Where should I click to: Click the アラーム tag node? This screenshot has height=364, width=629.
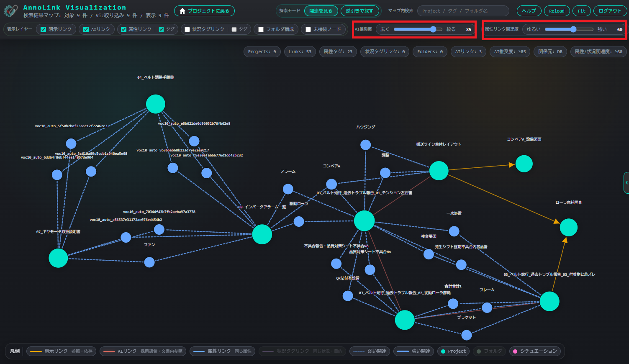[x=288, y=189]
